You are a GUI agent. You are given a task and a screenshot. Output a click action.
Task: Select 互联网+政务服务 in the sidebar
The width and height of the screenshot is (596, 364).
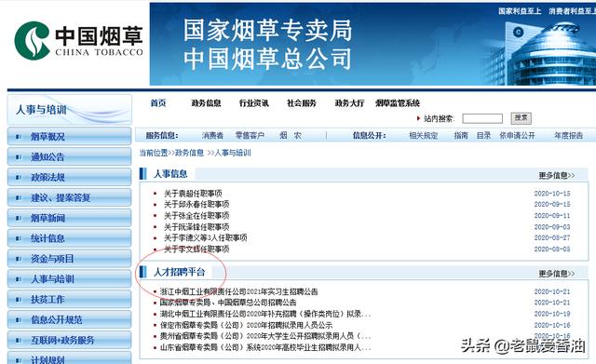(69, 340)
